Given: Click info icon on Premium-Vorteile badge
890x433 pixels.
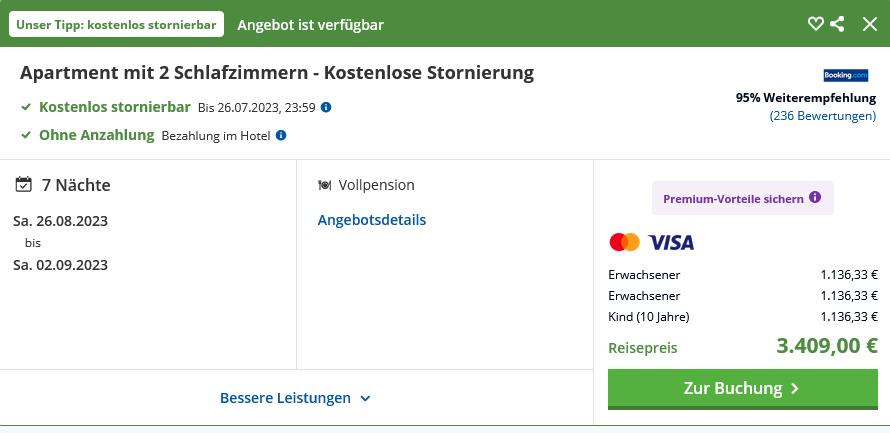Looking at the screenshot, I should 815,198.
